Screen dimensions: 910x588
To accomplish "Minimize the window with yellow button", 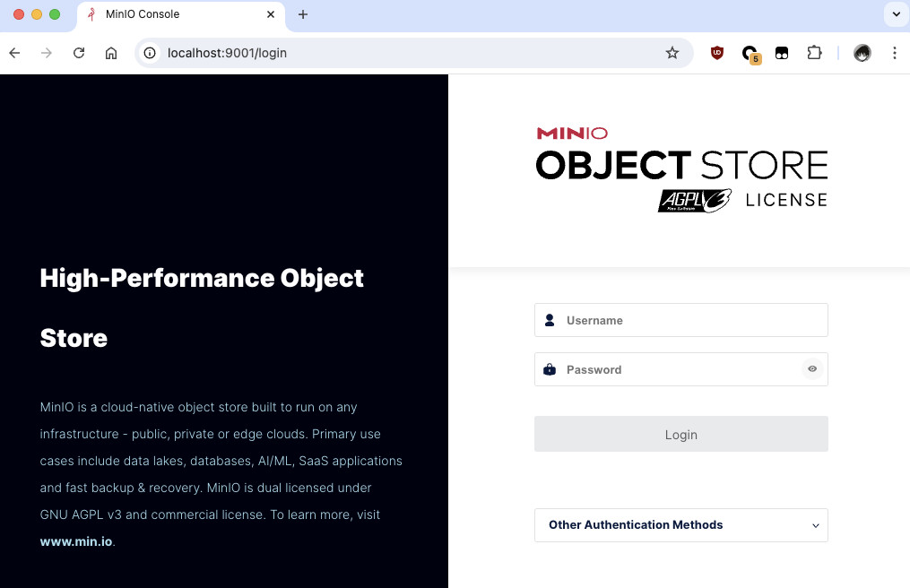I will (37, 14).
